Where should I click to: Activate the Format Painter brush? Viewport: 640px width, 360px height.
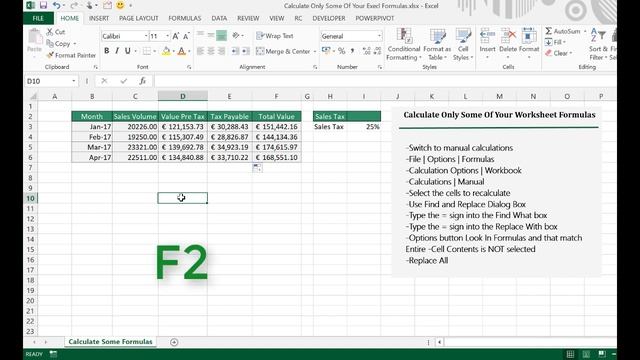(x=71, y=55)
